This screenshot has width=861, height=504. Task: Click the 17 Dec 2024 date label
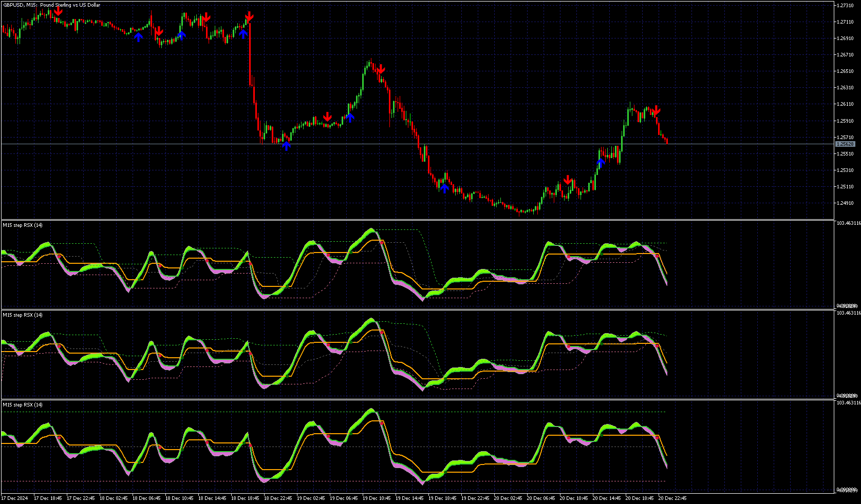click(x=14, y=498)
